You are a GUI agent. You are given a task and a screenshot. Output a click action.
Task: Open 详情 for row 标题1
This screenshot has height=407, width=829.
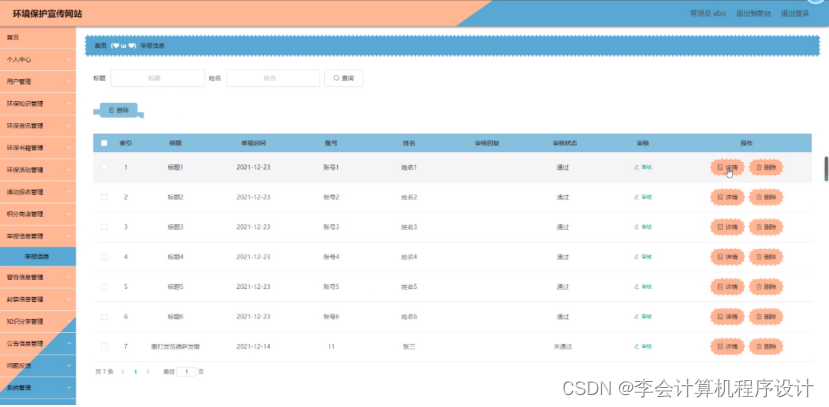727,168
